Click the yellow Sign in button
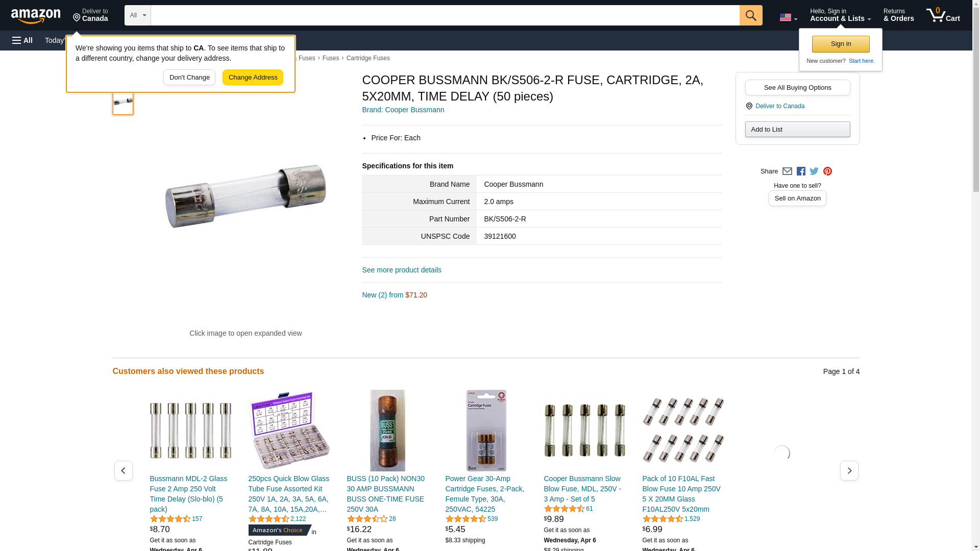Image resolution: width=980 pixels, height=551 pixels. coord(841,44)
